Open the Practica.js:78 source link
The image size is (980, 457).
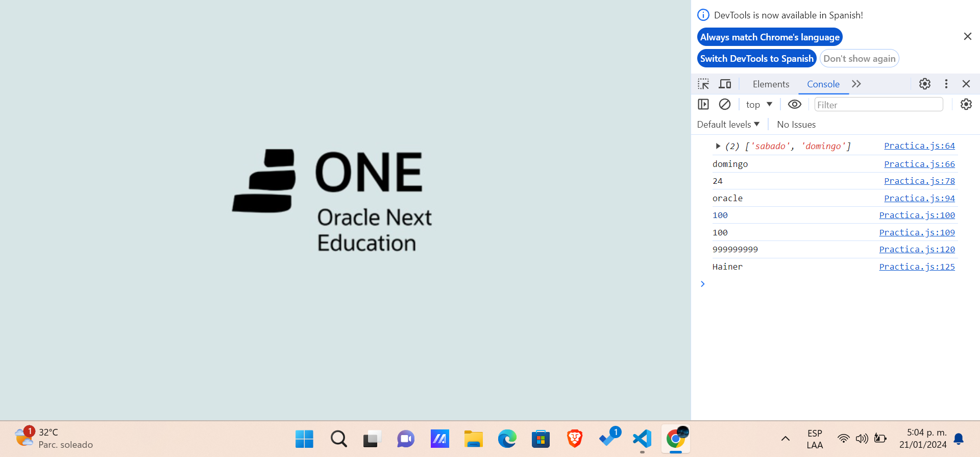(x=919, y=181)
